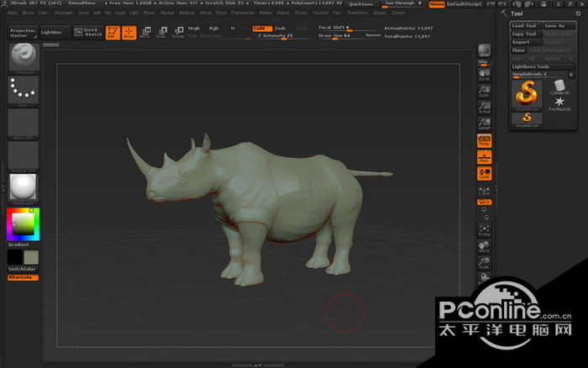Open the Preferences menu
This screenshot has width=588, height=368.
coord(242,13)
